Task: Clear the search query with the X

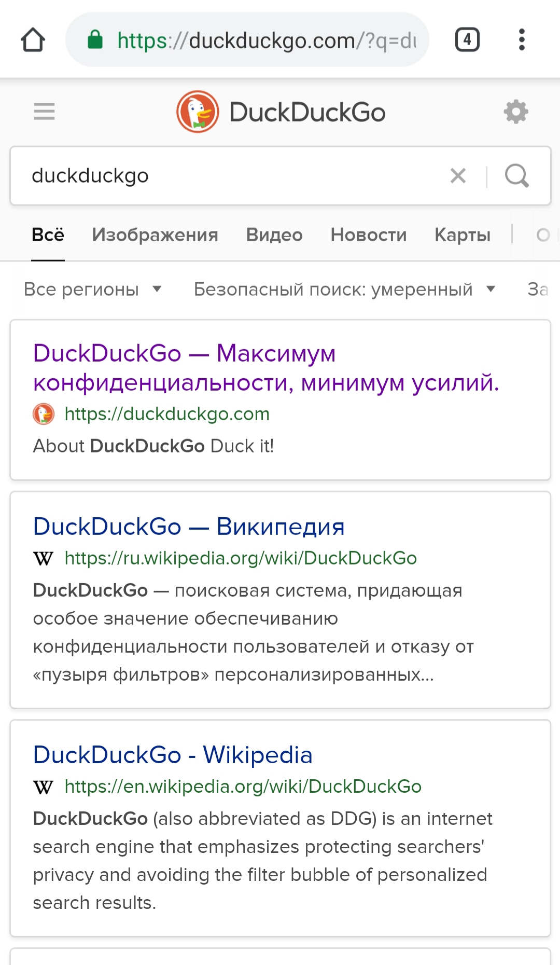Action: click(x=458, y=176)
